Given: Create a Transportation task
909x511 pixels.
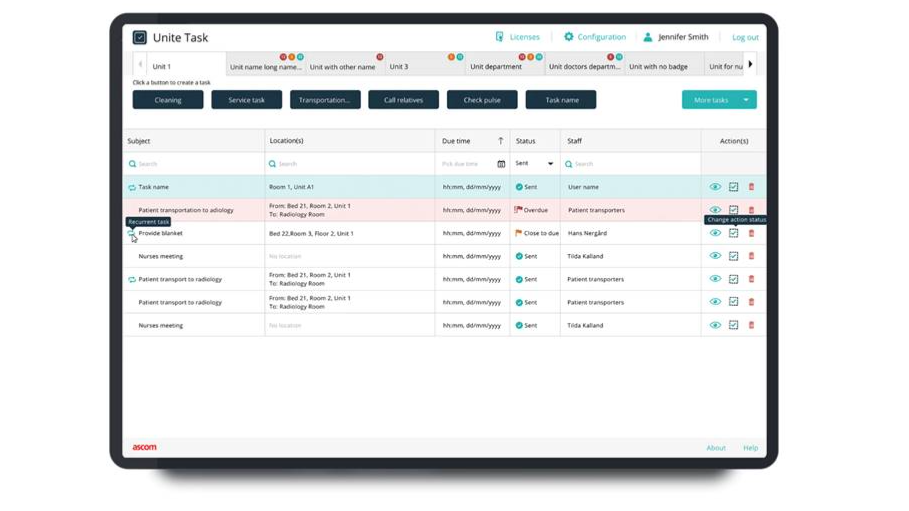Looking at the screenshot, I should pos(325,100).
